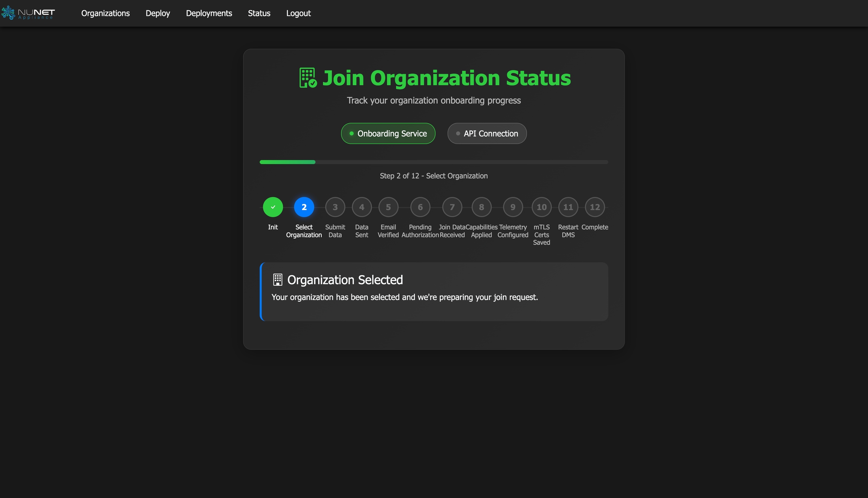Click step 3 Submit Data circle
868x498 pixels.
click(335, 207)
